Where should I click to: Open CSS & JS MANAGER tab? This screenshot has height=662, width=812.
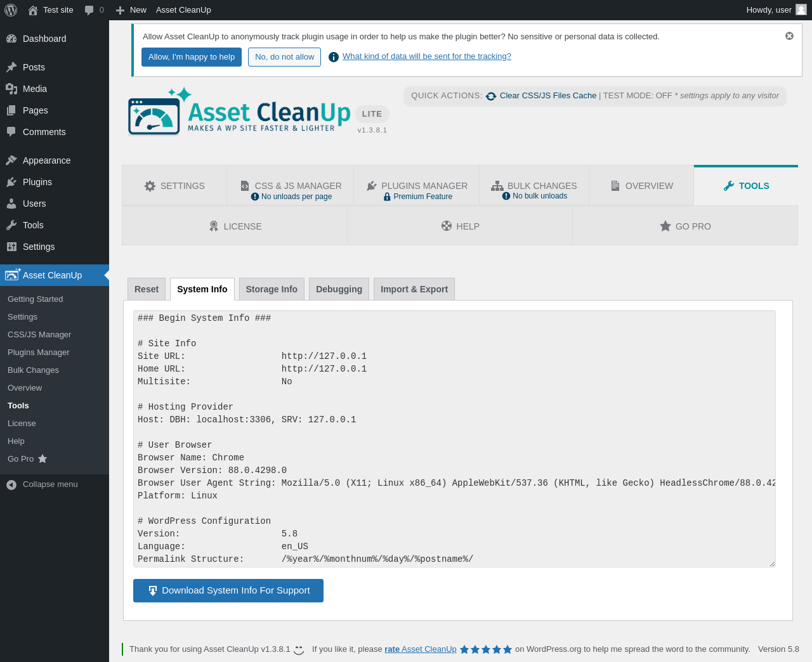(x=291, y=186)
